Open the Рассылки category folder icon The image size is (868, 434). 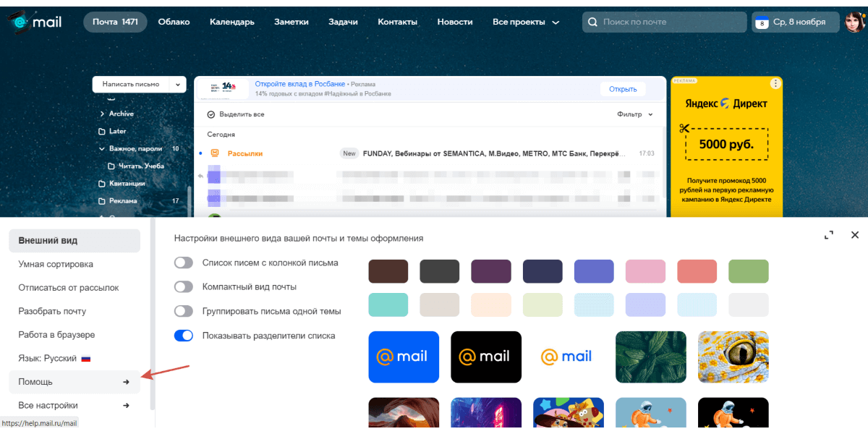pos(215,153)
